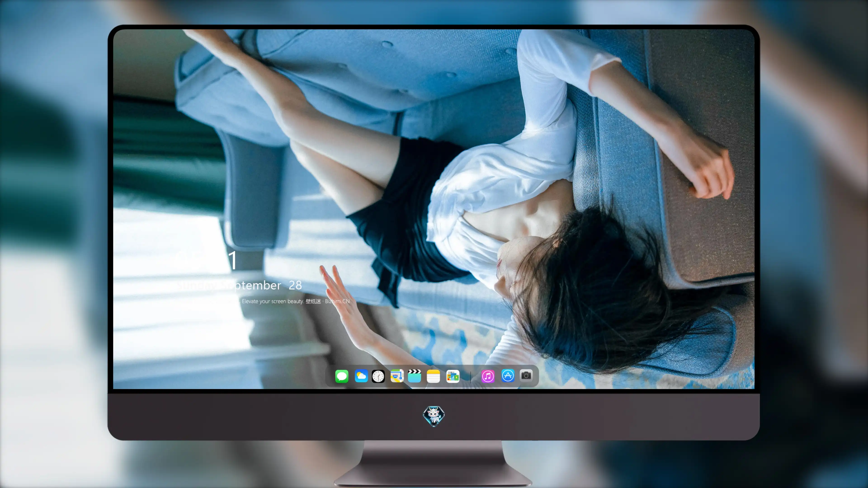
Task: Open the Camera app in dock
Action: pos(526,375)
